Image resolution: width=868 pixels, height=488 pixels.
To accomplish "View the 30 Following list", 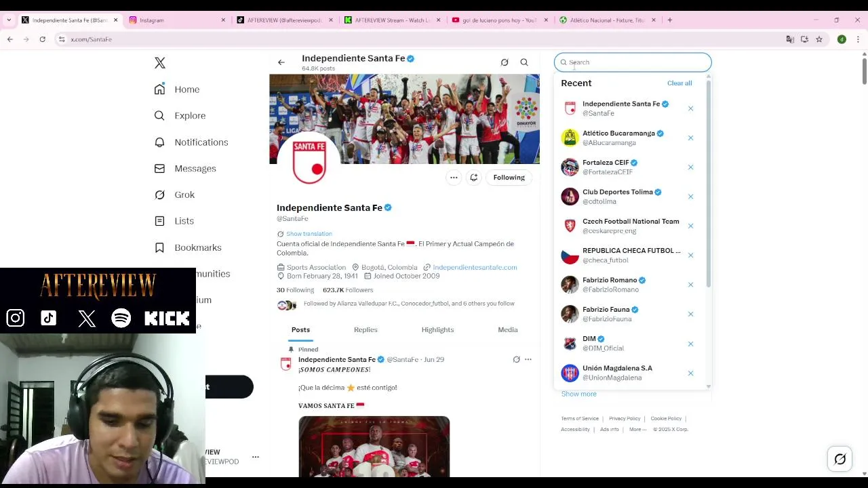I will tap(295, 290).
